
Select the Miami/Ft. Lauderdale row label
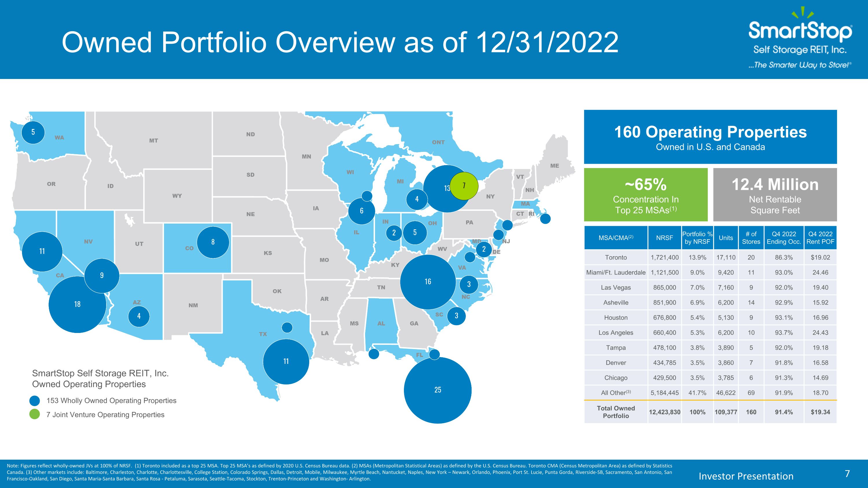(x=616, y=272)
